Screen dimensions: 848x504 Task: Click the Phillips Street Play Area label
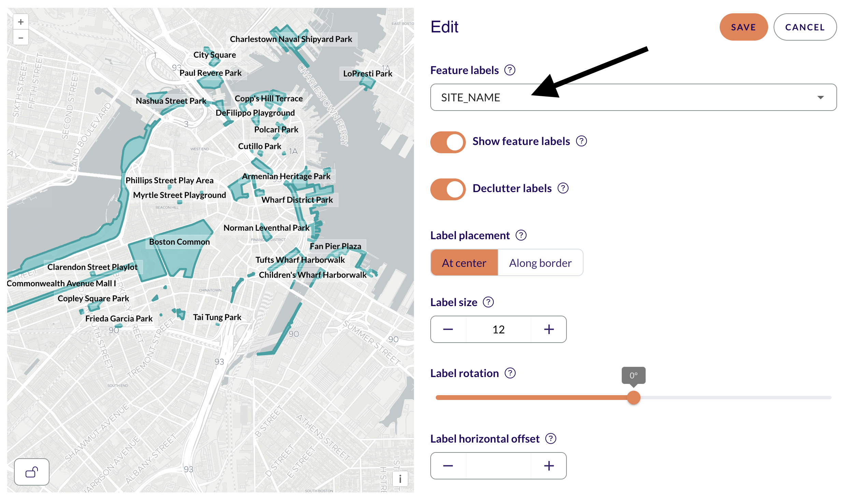(170, 180)
